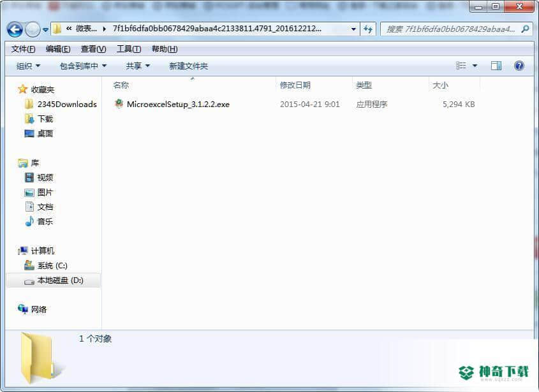The height and width of the screenshot is (392, 539).
Task: Click the 图片 picture icon
Action: 29,192
